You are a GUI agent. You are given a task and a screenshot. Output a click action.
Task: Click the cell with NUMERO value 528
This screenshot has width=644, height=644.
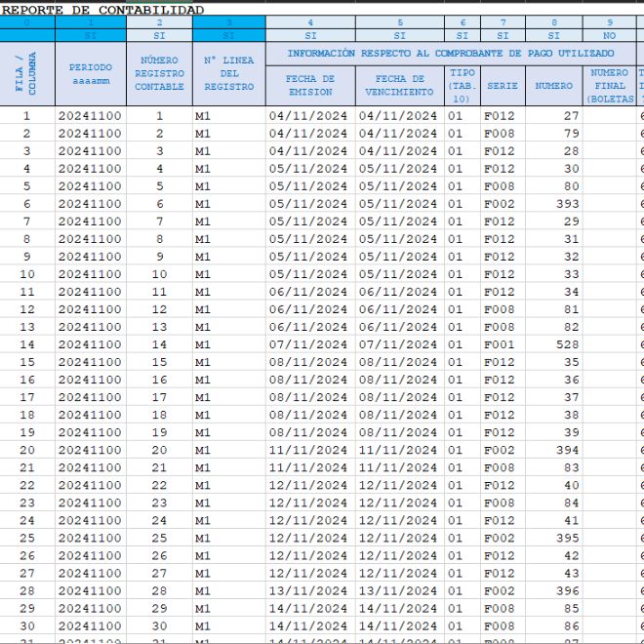(553, 344)
